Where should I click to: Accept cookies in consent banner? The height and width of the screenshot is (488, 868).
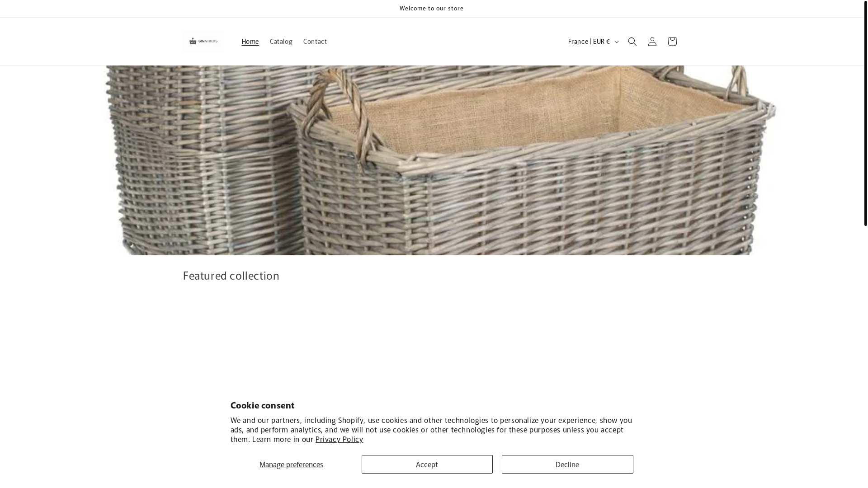[427, 465]
